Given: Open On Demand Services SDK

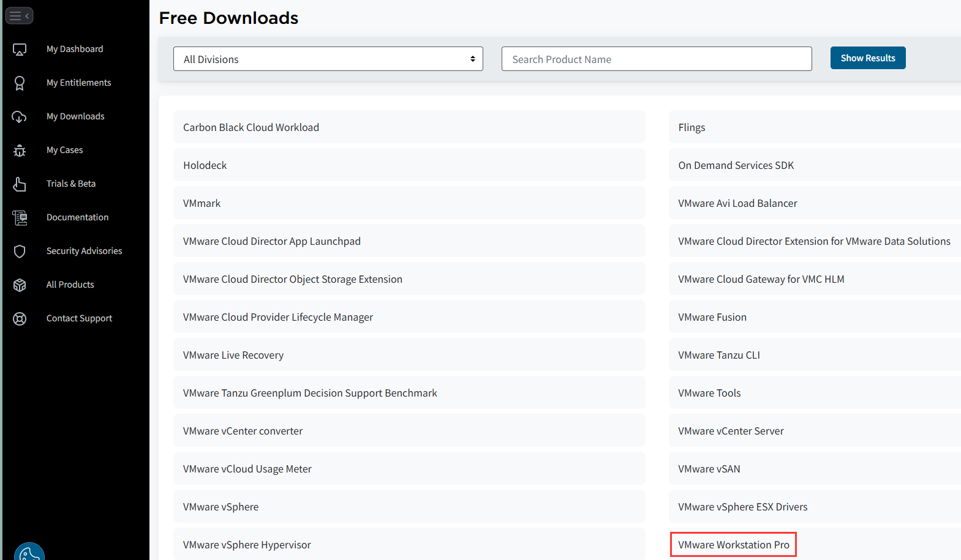Looking at the screenshot, I should [815, 165].
